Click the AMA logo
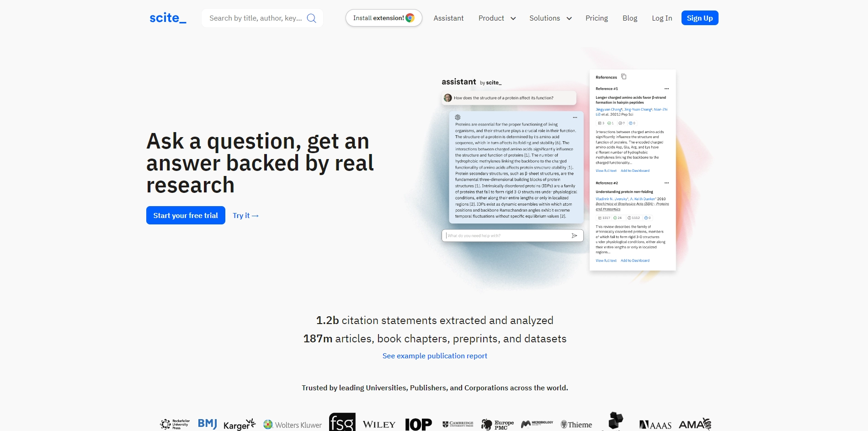Screen dimensions: 868x431 tap(695, 425)
